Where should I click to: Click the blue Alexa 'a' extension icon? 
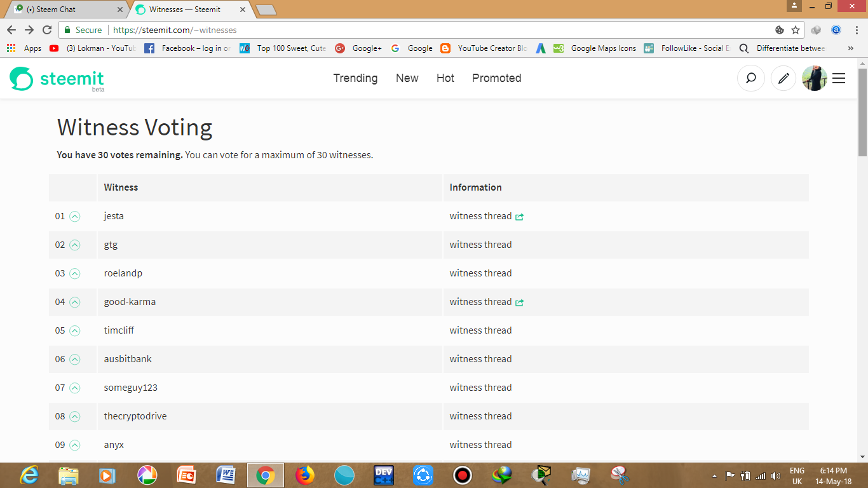point(836,30)
